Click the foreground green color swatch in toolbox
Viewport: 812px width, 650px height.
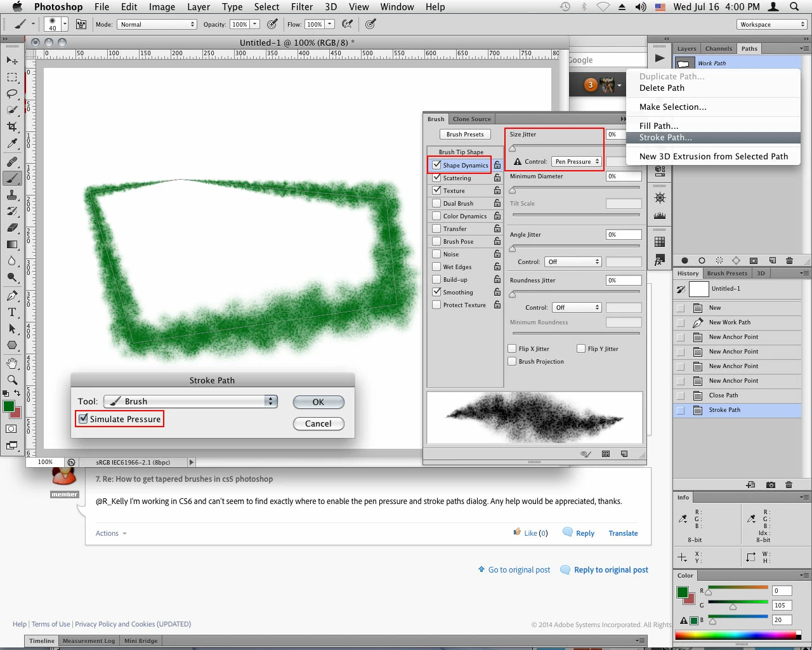9,407
